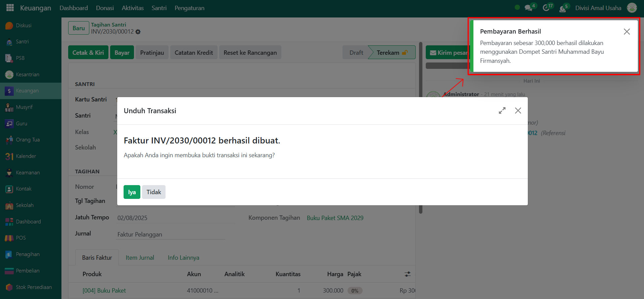Open the apps grid menu icon

(10, 8)
